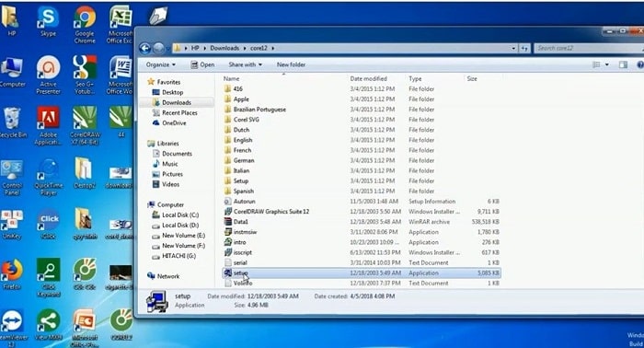Select Videos under Libraries
Image resolution: width=644 pixels, height=348 pixels.
(x=166, y=184)
